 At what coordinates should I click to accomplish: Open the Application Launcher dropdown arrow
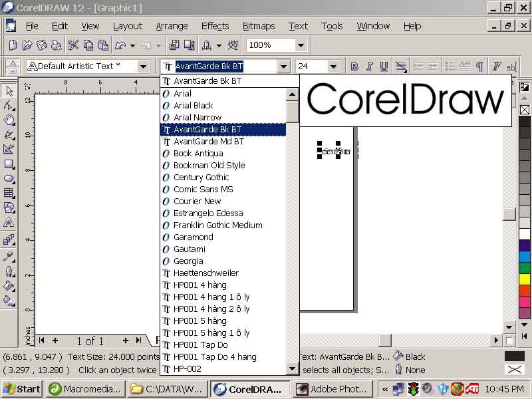click(x=219, y=45)
